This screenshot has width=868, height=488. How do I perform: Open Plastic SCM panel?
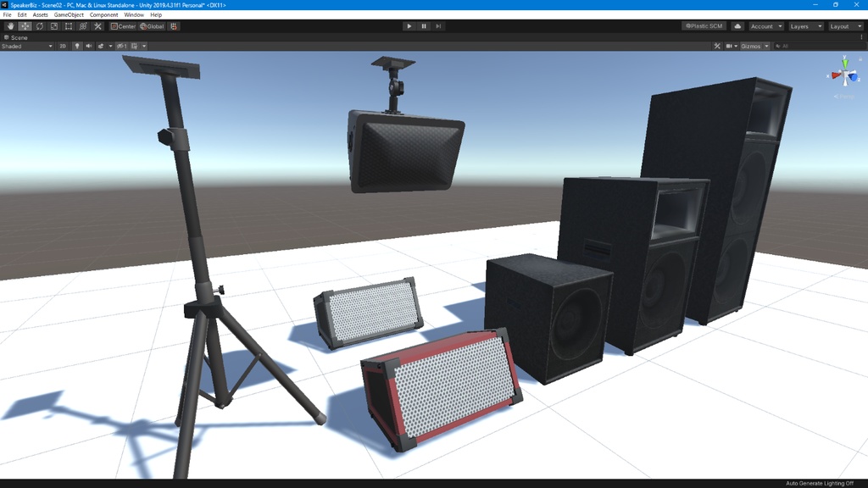(x=704, y=26)
